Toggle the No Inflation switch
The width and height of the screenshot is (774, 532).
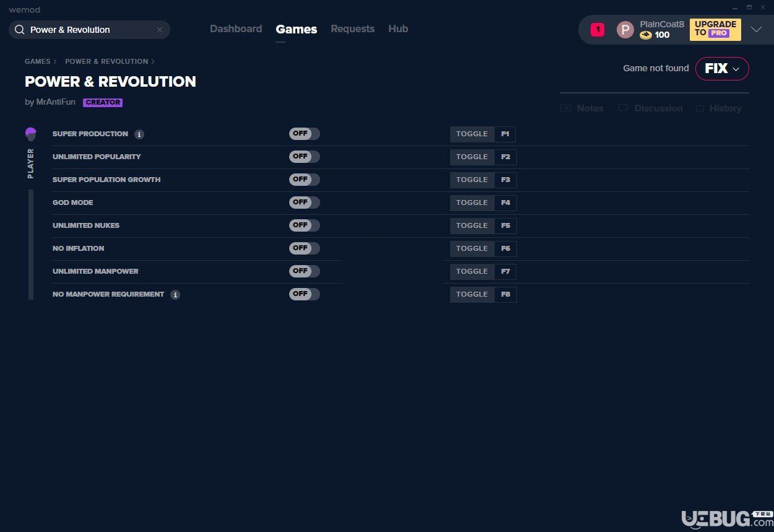point(305,248)
